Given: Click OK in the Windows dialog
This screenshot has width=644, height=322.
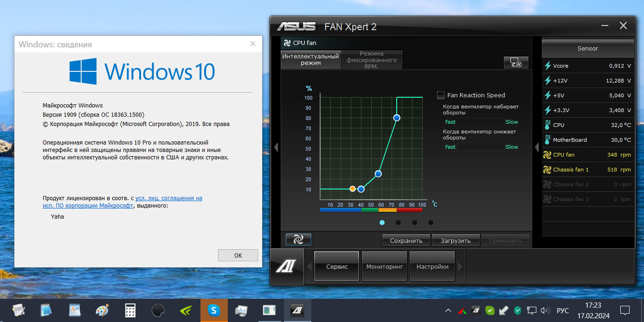Looking at the screenshot, I should click(x=238, y=255).
